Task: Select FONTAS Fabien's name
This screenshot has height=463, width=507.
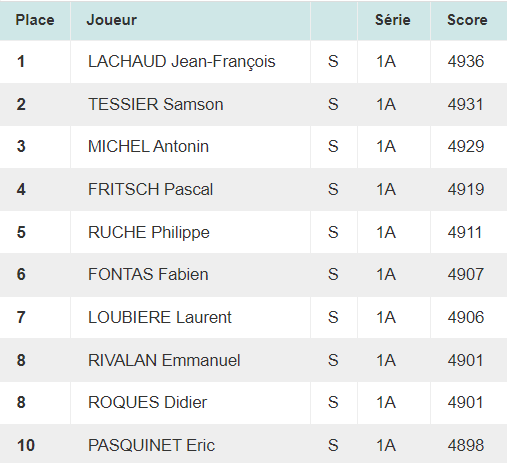Action: click(148, 275)
